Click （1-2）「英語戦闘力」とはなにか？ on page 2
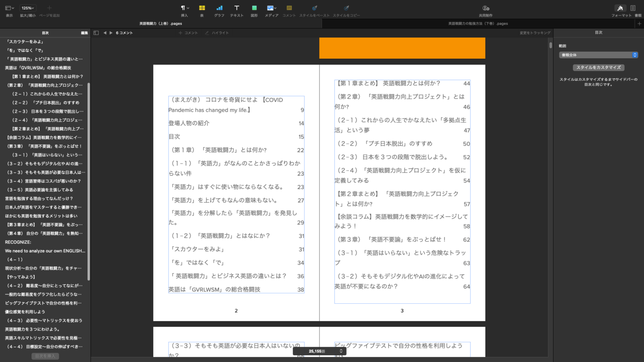This screenshot has height=362, width=644. [220, 236]
